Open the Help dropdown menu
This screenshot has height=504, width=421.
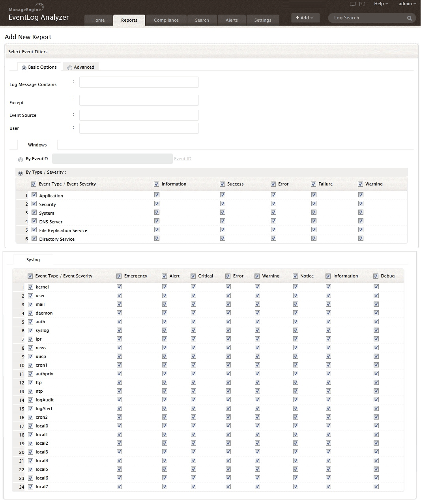pyautogui.click(x=381, y=4)
